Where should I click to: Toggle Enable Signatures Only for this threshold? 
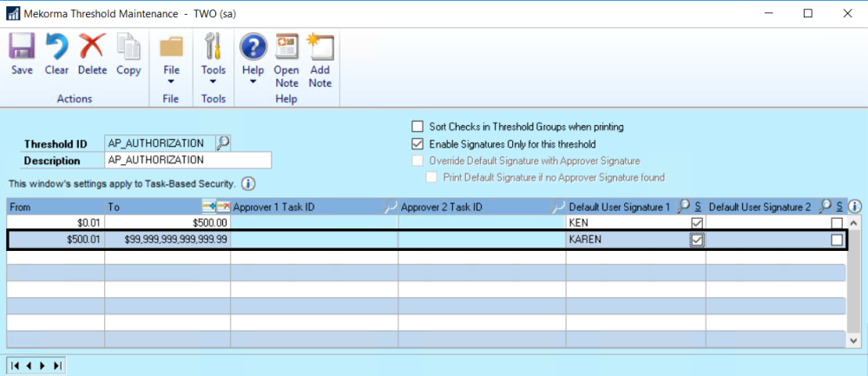[418, 144]
